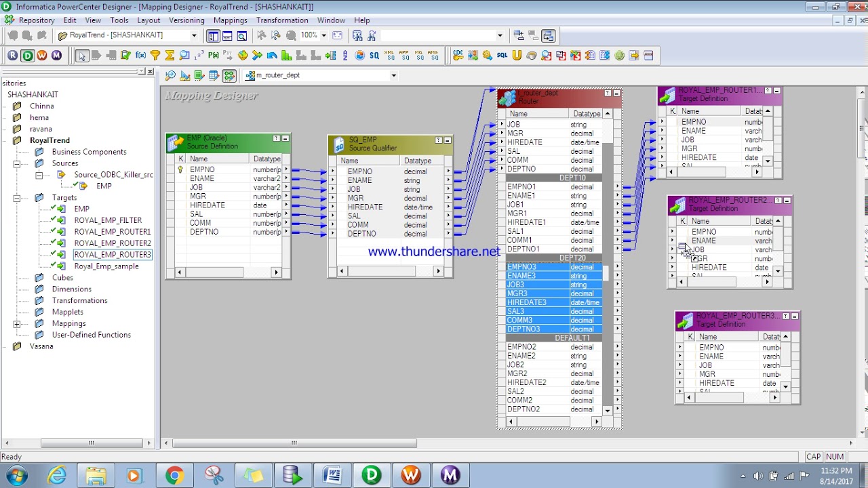Select EMPNO3 port in router_dept

521,267
